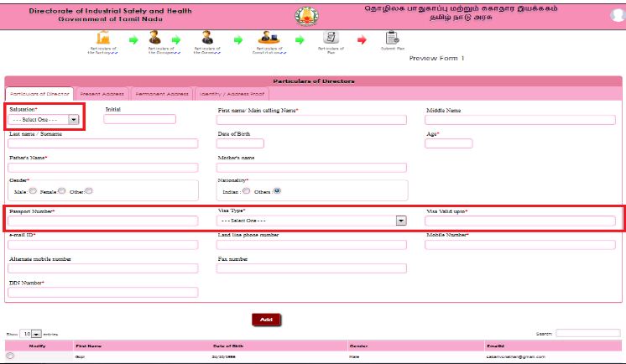Open Particulars of Plan step icon
The image size is (626, 364).
coord(331,38)
